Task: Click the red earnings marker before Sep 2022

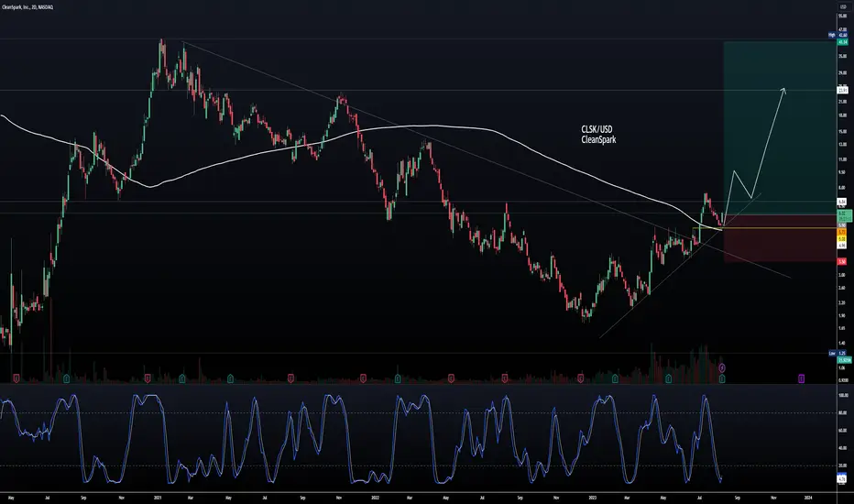Action: pos(504,378)
